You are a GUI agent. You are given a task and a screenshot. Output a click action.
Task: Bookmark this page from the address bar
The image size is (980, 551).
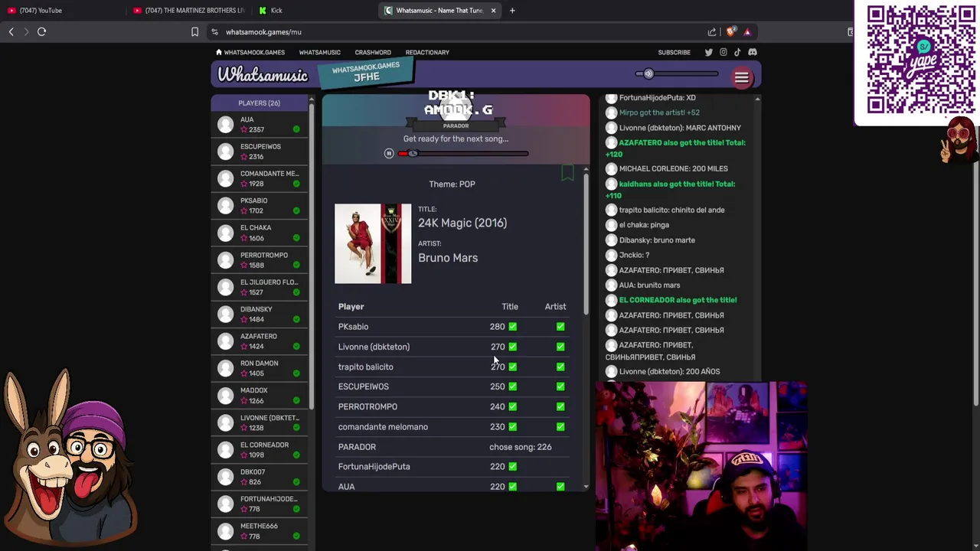click(x=194, y=32)
